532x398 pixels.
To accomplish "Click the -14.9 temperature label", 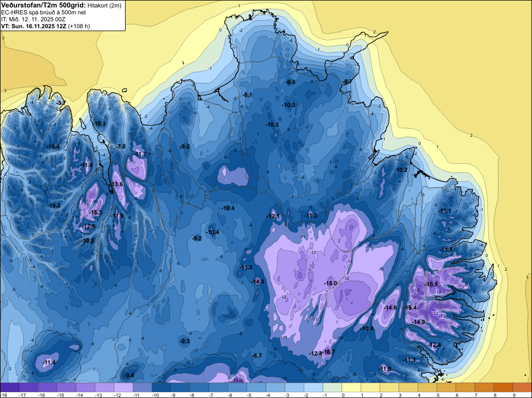I will tap(419, 322).
